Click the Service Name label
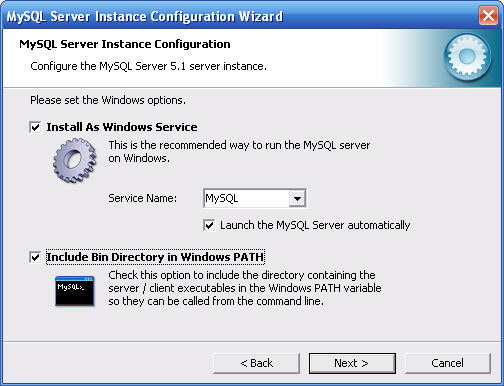The height and width of the screenshot is (386, 504). pyautogui.click(x=143, y=198)
